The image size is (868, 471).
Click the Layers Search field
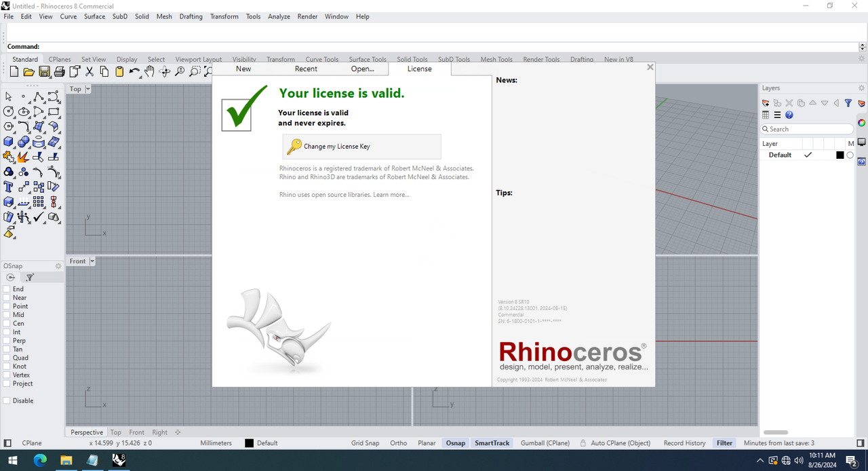(x=806, y=129)
